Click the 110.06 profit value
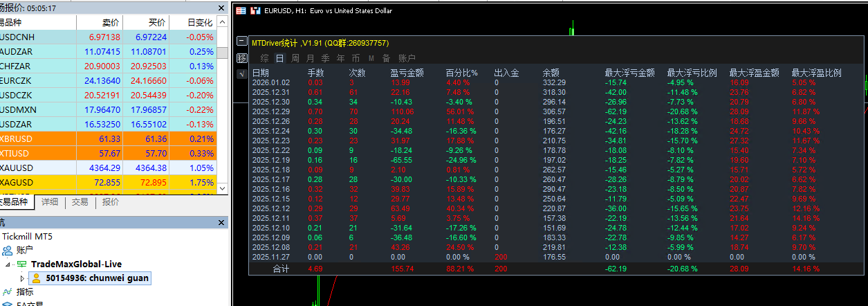This screenshot has height=306, width=868. (x=402, y=111)
